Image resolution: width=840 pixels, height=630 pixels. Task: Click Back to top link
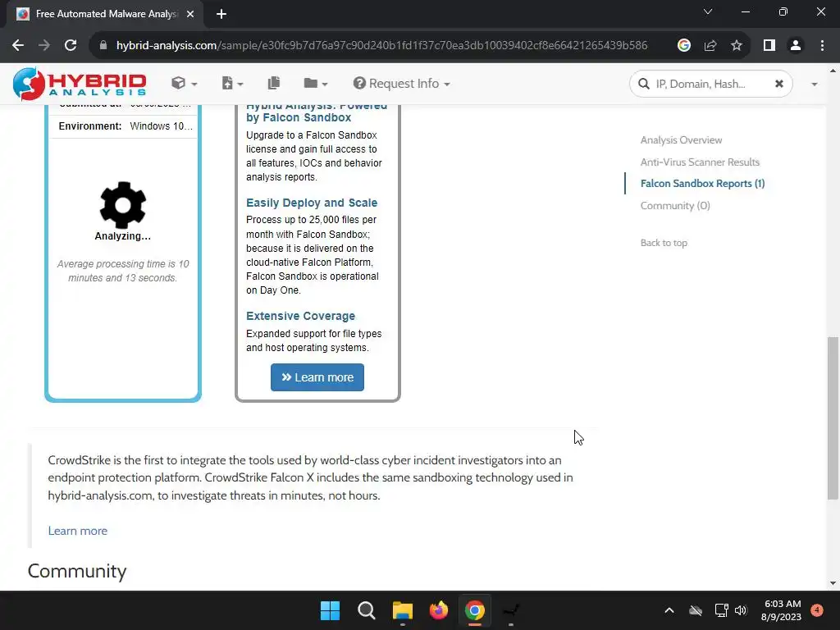664,243
